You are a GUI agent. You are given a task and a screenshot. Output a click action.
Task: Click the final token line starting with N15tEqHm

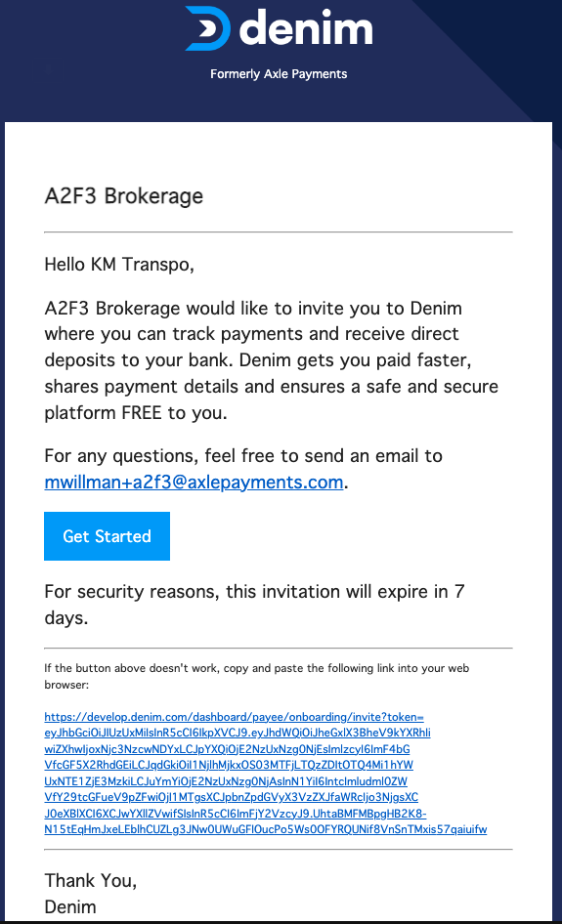pyautogui.click(x=266, y=829)
